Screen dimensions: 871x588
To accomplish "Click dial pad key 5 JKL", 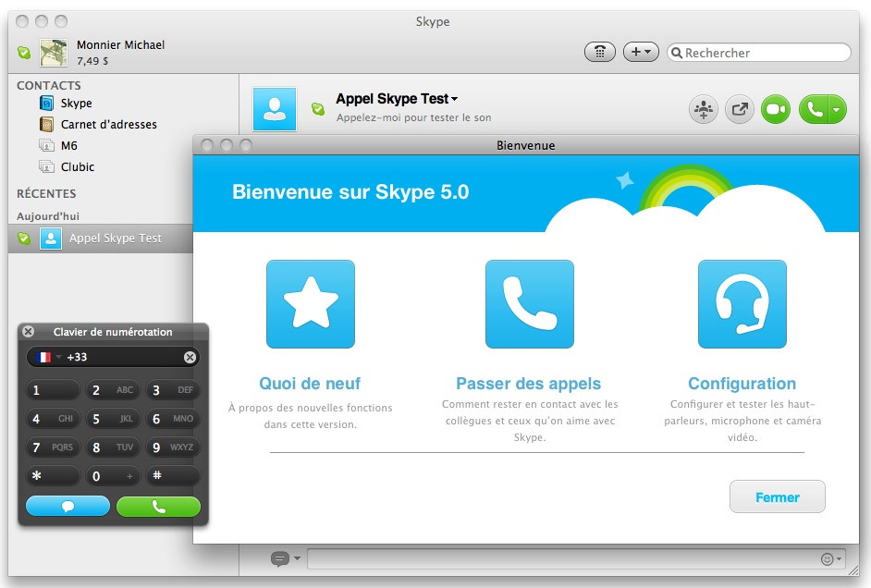I will [113, 419].
